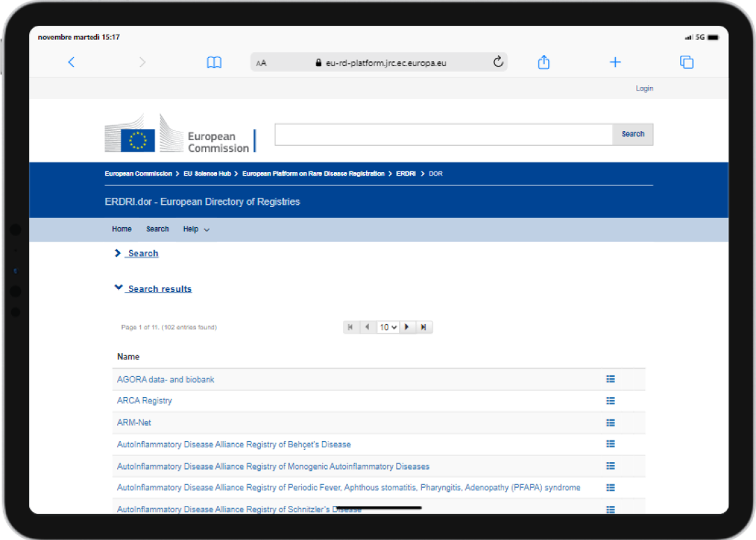Select Search in the navigation menu

tap(158, 229)
